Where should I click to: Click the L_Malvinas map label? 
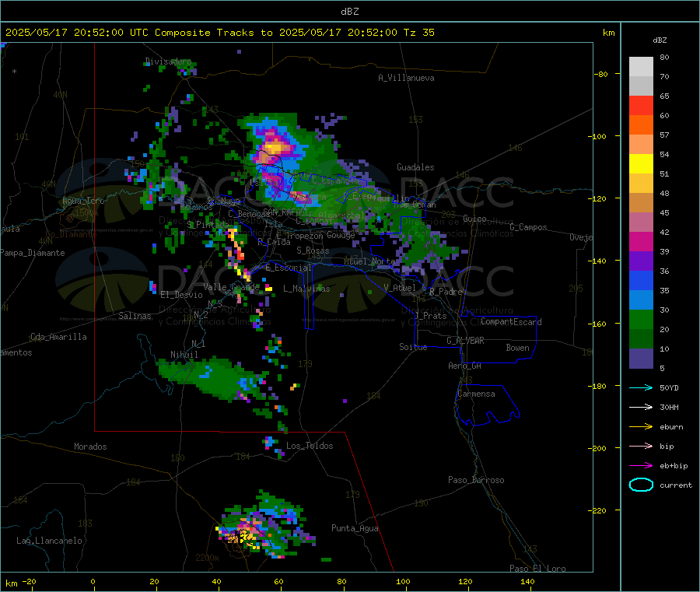pyautogui.click(x=306, y=289)
